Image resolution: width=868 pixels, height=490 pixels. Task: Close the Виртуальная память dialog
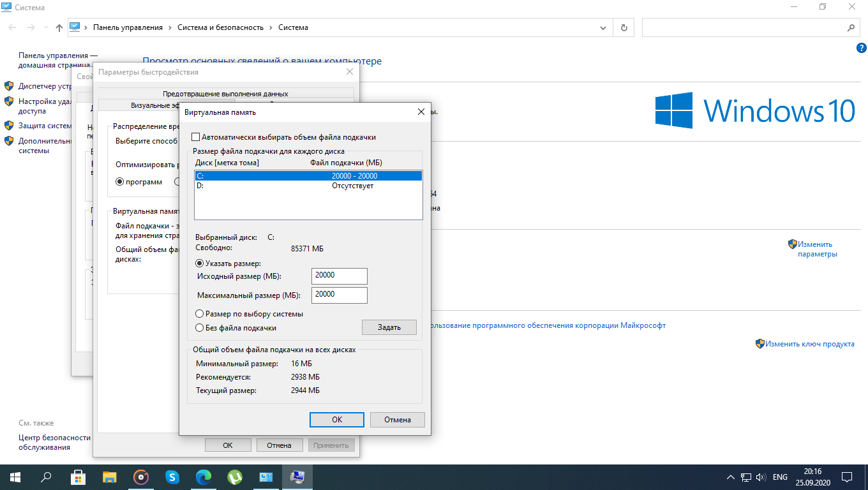(421, 112)
